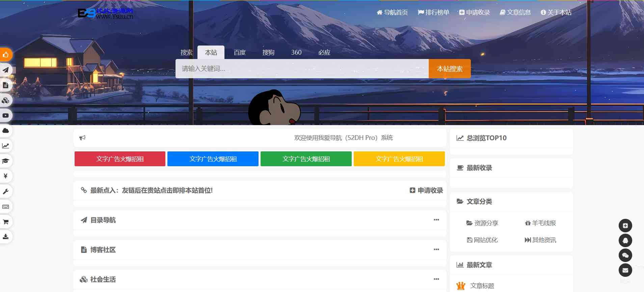Viewport: 644px width, 292px height.
Task: Open 排行榜单 in the top navigation
Action: pos(433,12)
